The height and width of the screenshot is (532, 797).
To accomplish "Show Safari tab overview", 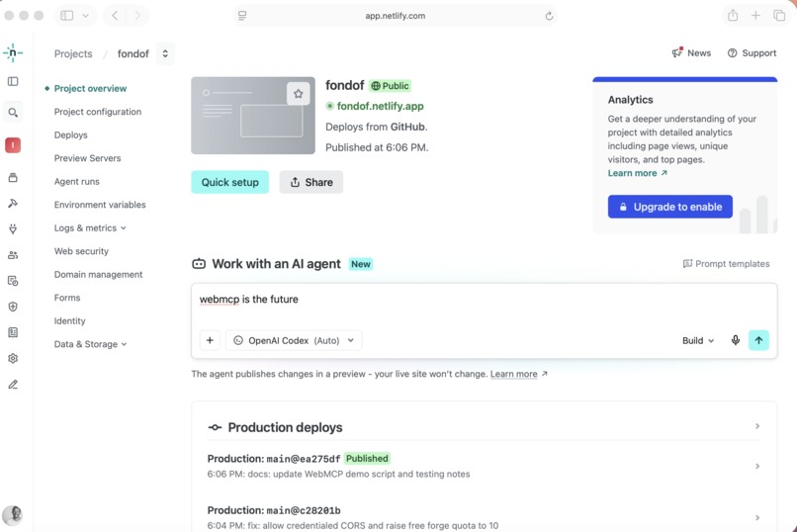I will point(779,15).
